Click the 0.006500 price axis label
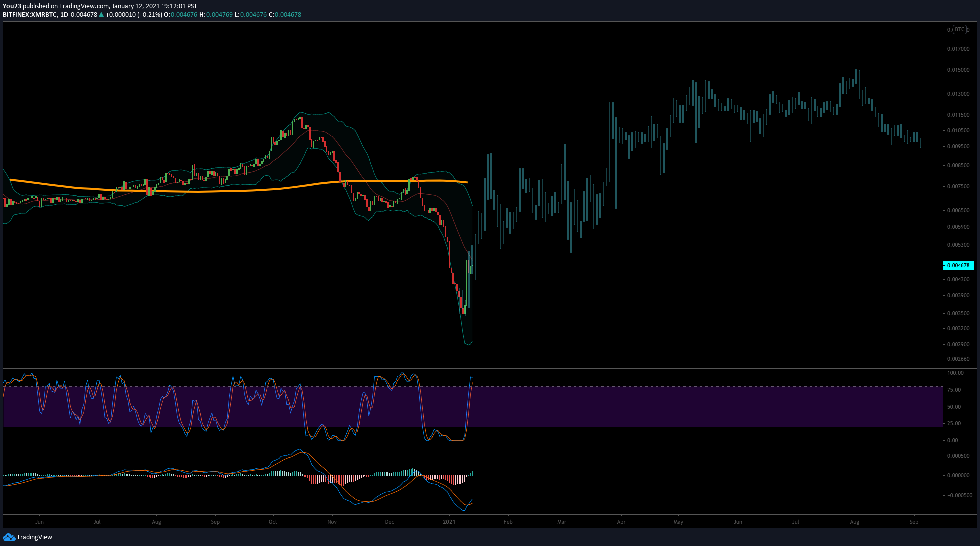The height and width of the screenshot is (546, 980). [x=958, y=210]
